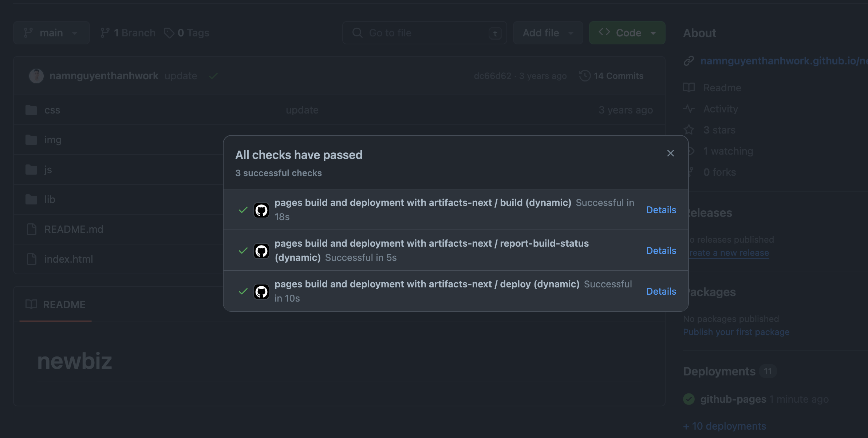Open the README.md file
This screenshot has width=868, height=438.
click(x=74, y=229)
